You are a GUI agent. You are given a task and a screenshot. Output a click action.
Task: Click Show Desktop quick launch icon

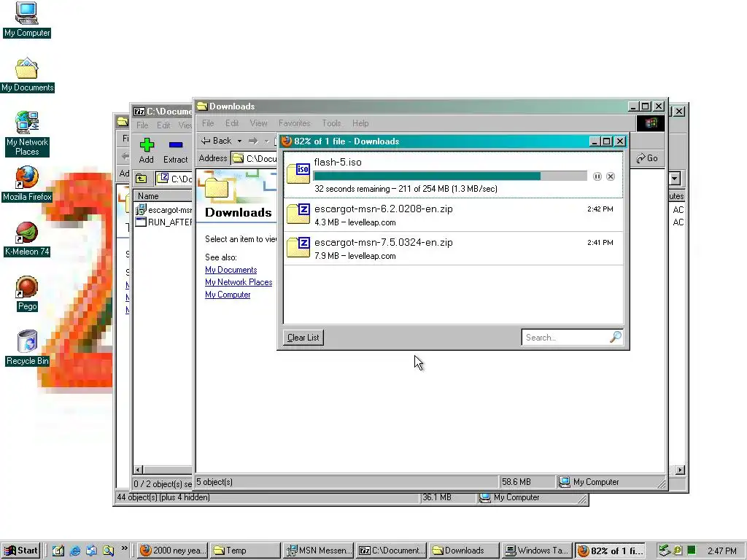58,551
